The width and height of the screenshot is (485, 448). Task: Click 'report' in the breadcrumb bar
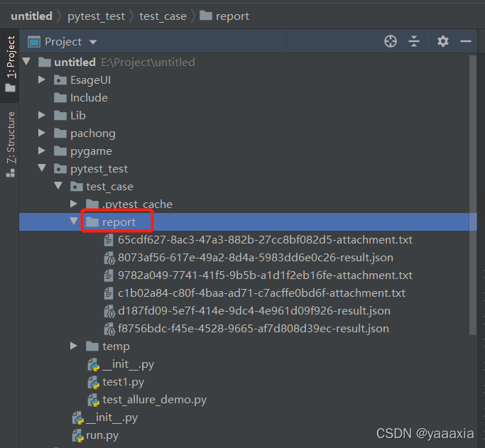[x=232, y=16]
